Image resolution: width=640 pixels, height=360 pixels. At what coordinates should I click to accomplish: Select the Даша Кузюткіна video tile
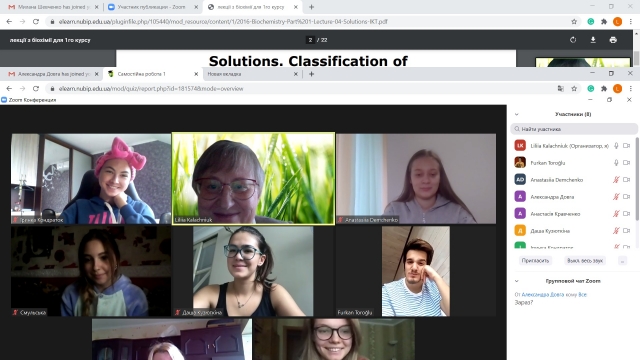click(x=253, y=271)
